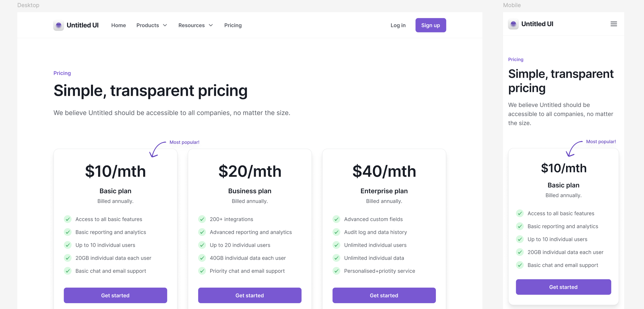Screen dimensions: 644x309
Task: Click checkmark next to 'Access to all basic features' on desktop
Action: coord(68,219)
